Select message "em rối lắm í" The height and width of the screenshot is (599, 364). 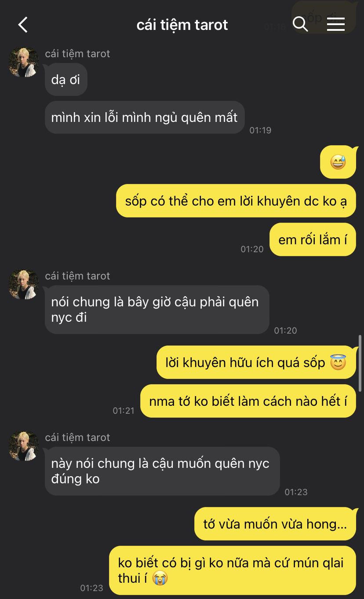click(313, 239)
